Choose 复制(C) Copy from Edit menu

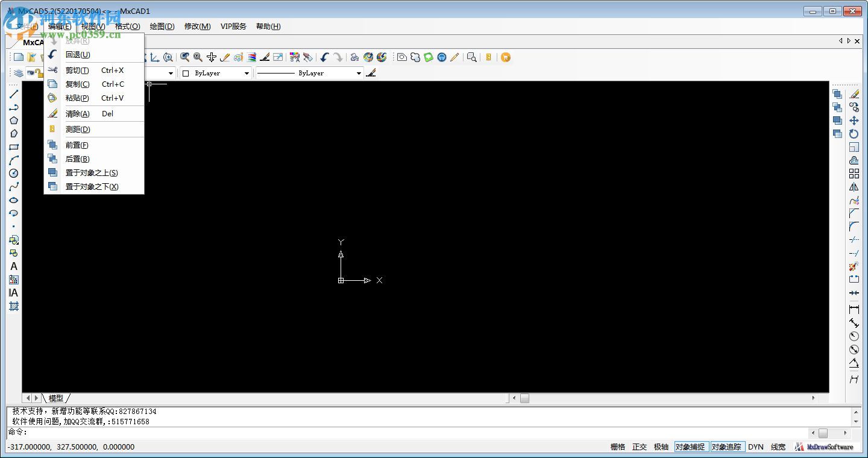click(x=94, y=84)
